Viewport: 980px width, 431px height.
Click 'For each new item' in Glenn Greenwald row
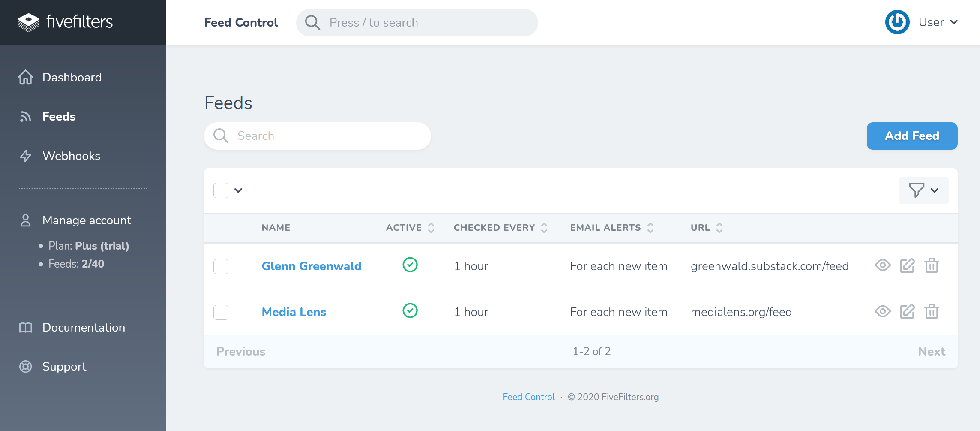[x=619, y=266]
